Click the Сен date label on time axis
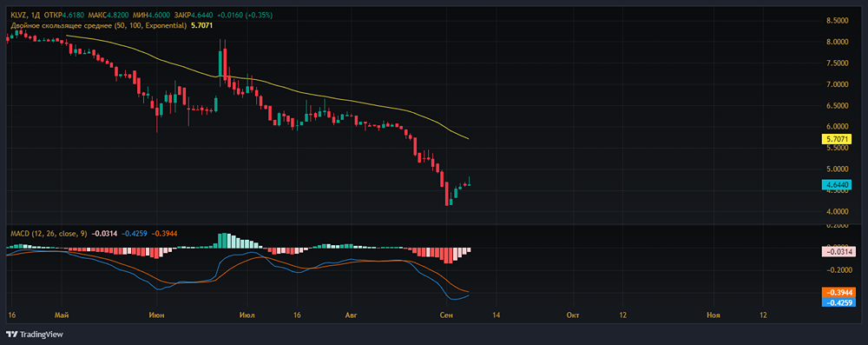Screen dimensions: 868x345 pos(445,315)
